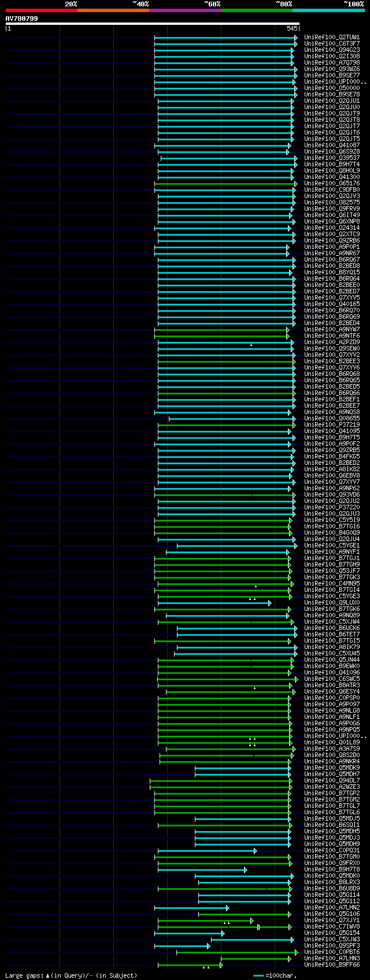Click the Large gaps legend text
The width and height of the screenshot is (370, 980).
71,975
